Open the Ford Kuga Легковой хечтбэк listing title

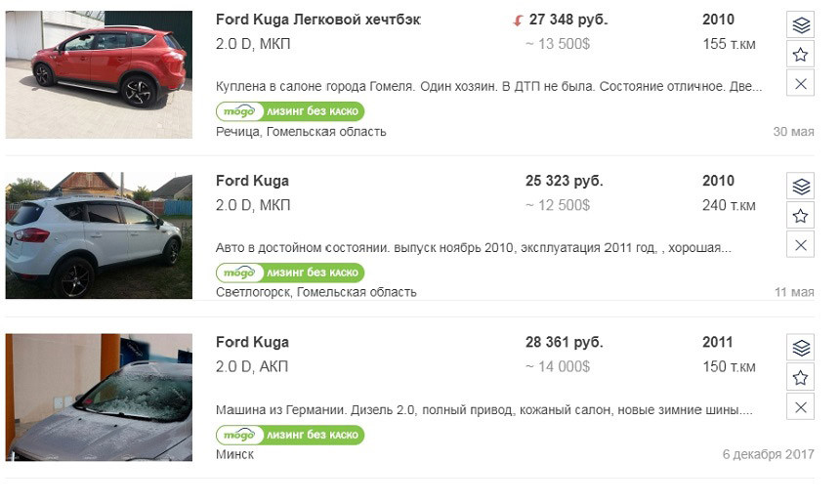click(317, 21)
